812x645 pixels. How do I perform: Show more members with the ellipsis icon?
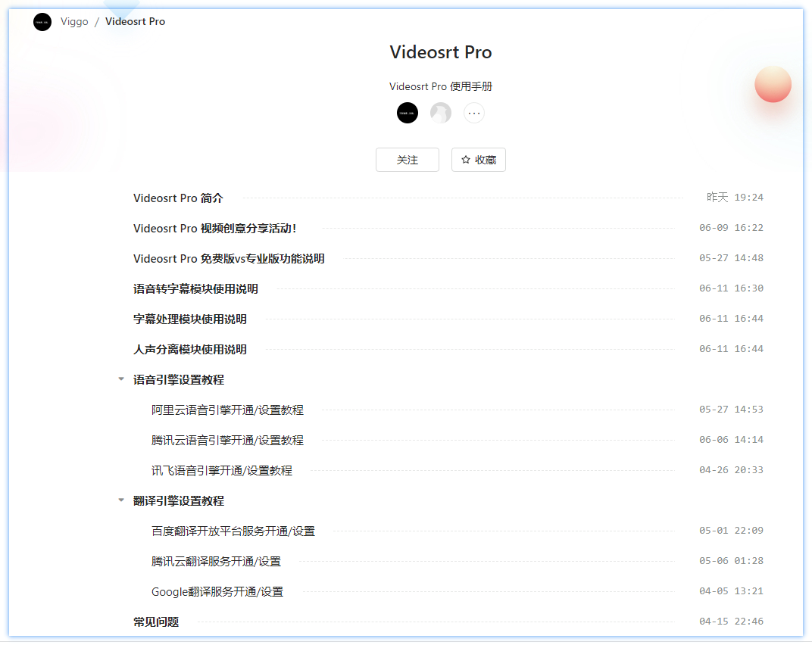[x=474, y=113]
